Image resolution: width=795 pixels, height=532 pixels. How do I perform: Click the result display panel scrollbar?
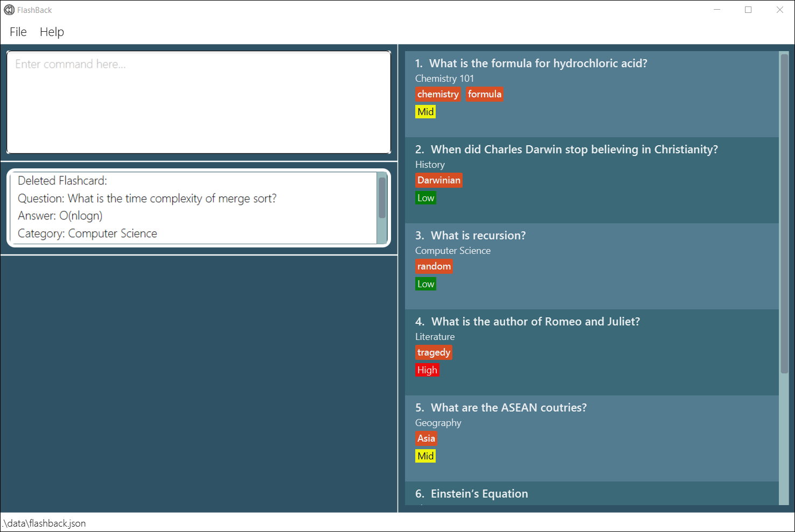click(x=382, y=198)
